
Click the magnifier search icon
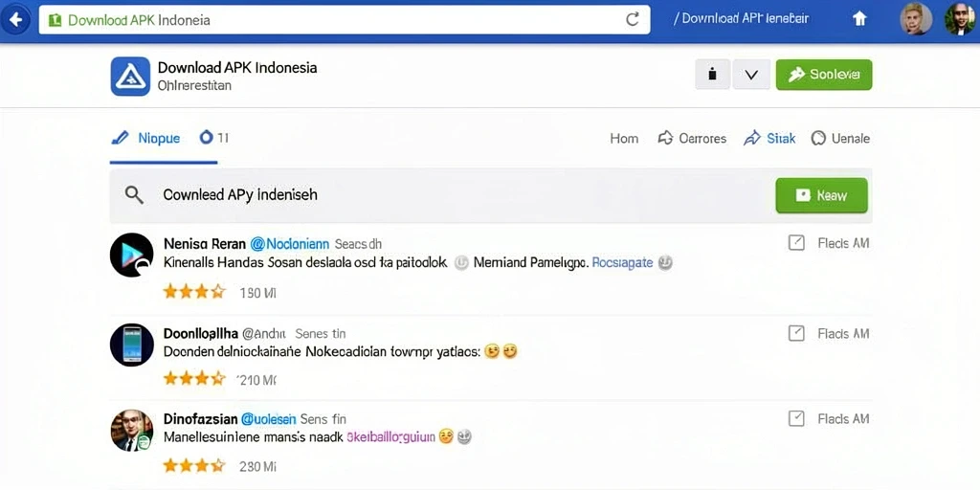pyautogui.click(x=134, y=195)
